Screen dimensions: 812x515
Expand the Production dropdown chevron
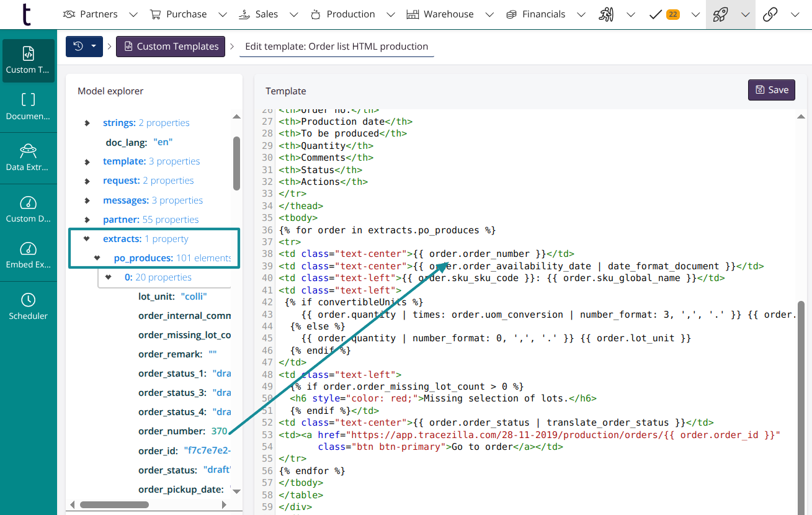(x=390, y=14)
